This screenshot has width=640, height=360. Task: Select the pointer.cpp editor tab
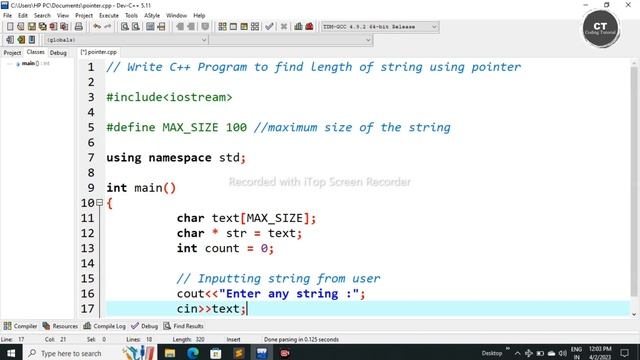click(98, 52)
